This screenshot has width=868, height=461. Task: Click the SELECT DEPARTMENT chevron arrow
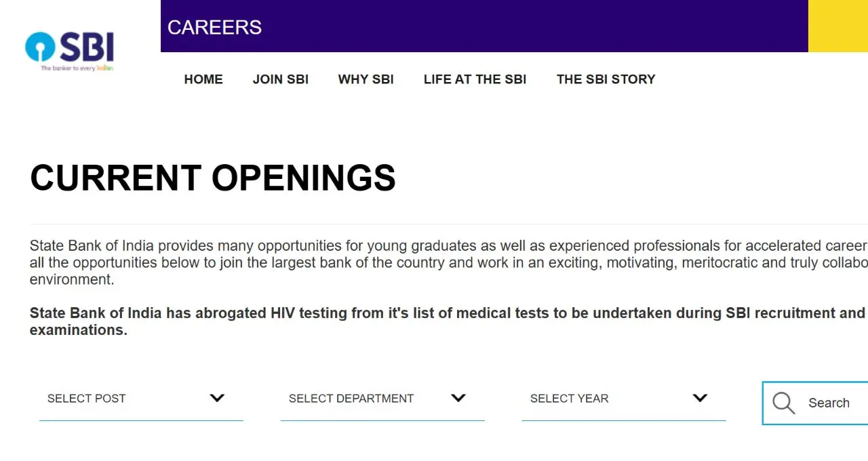click(x=458, y=398)
